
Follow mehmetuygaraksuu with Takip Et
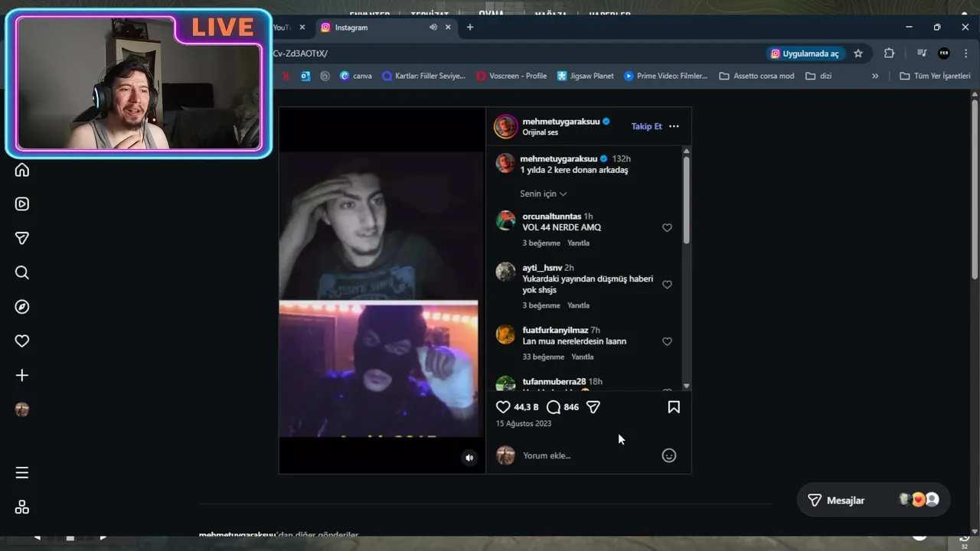(x=646, y=126)
